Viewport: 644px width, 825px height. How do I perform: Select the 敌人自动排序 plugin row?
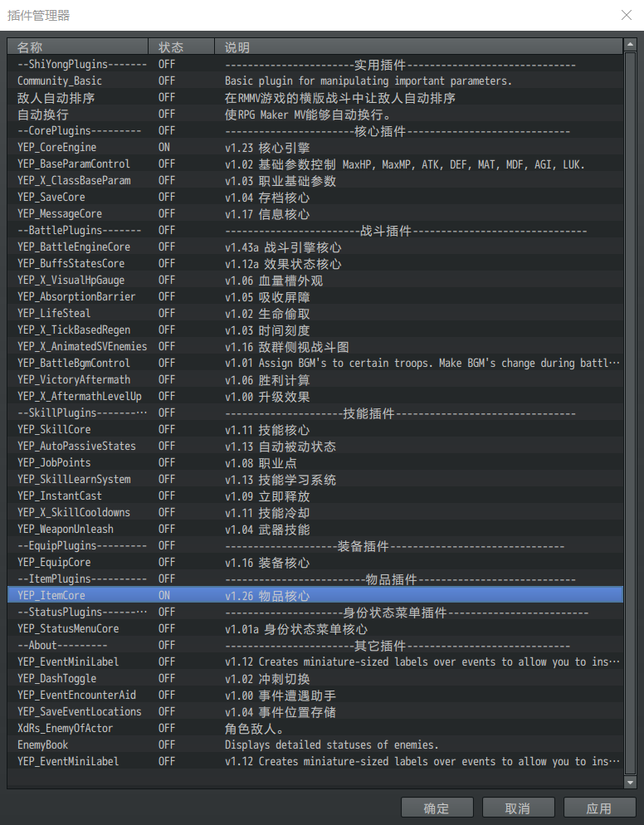pos(315,98)
